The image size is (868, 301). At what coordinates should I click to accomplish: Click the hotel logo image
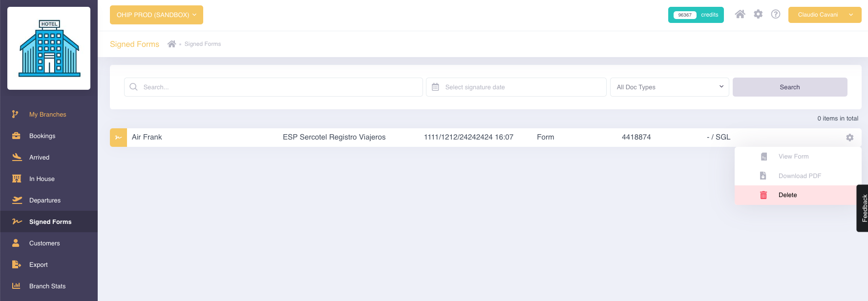(49, 48)
